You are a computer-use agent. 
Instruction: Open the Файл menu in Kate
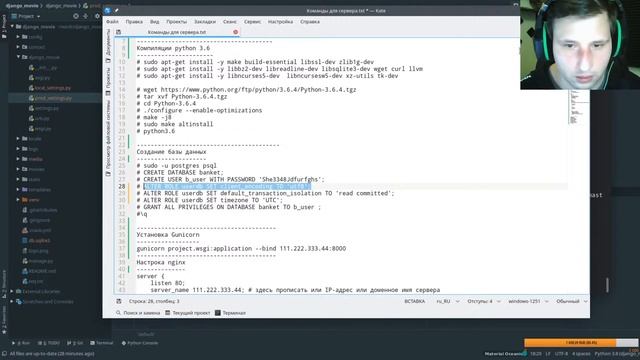pyautogui.click(x=112, y=22)
